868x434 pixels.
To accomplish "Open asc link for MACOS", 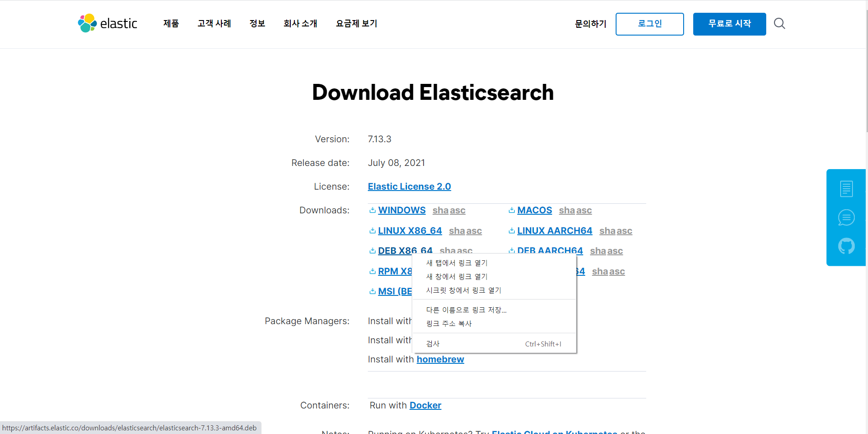I will [x=584, y=210].
